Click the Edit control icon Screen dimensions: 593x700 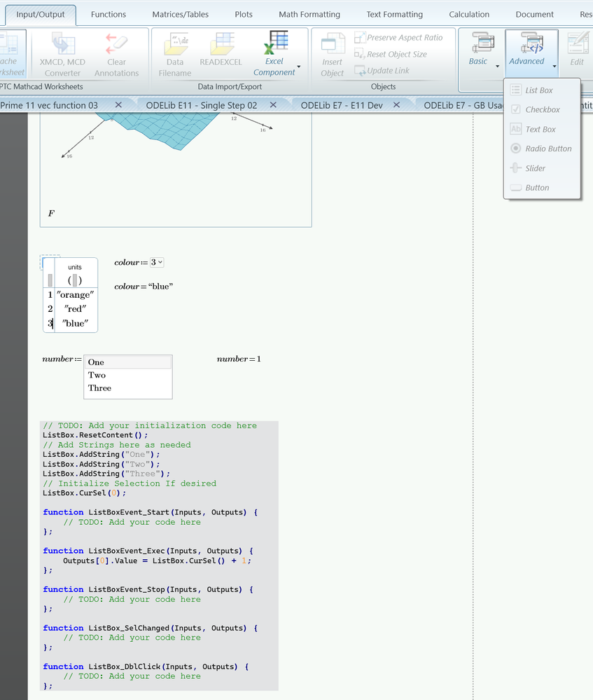pos(576,43)
